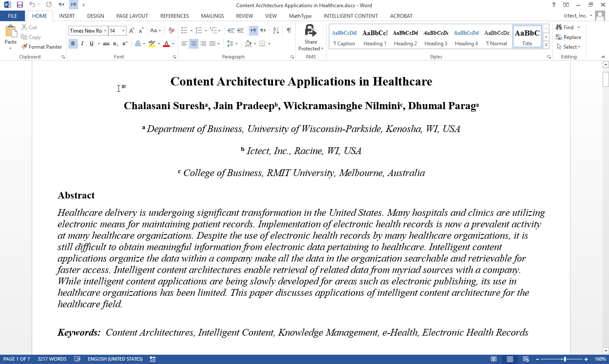The image size is (609, 364).
Task: Clear all formatting eraser icon
Action: coord(171,31)
